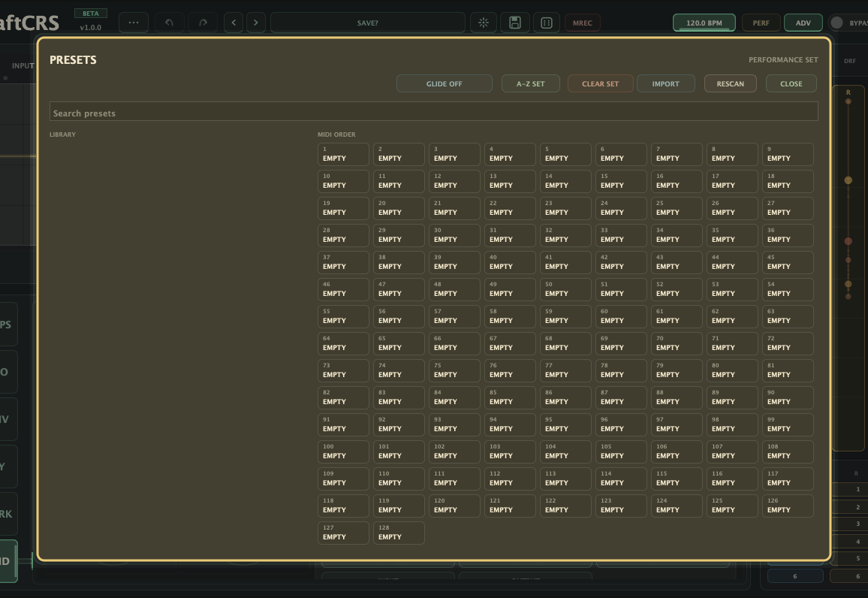Screen dimensions: 868x598
Task: Toggle the MREC button
Action: (x=583, y=23)
